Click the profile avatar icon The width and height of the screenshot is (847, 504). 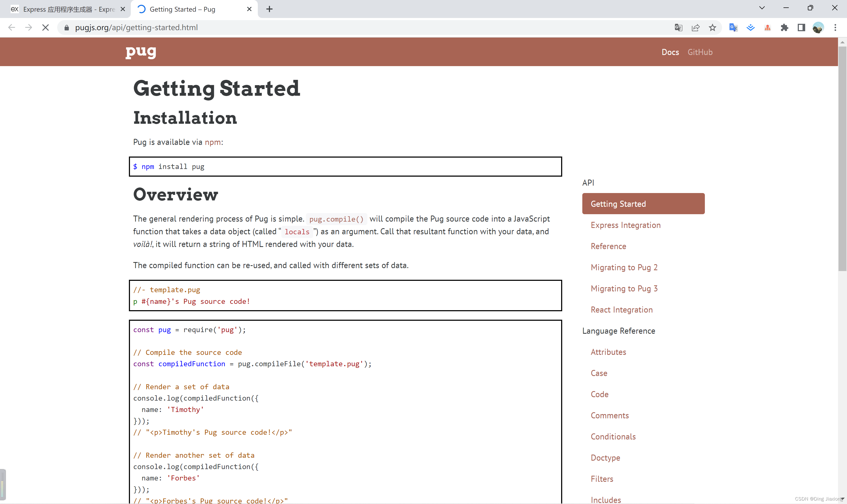coord(818,28)
